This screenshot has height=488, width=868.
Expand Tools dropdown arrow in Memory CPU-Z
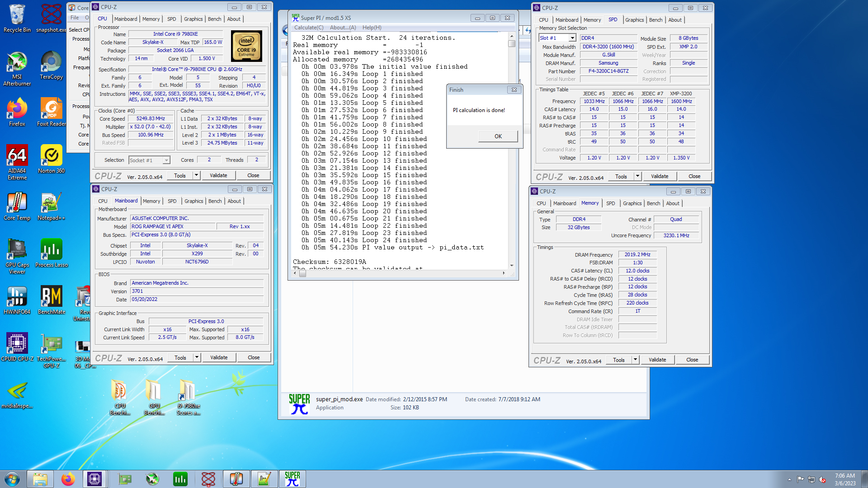coord(635,360)
